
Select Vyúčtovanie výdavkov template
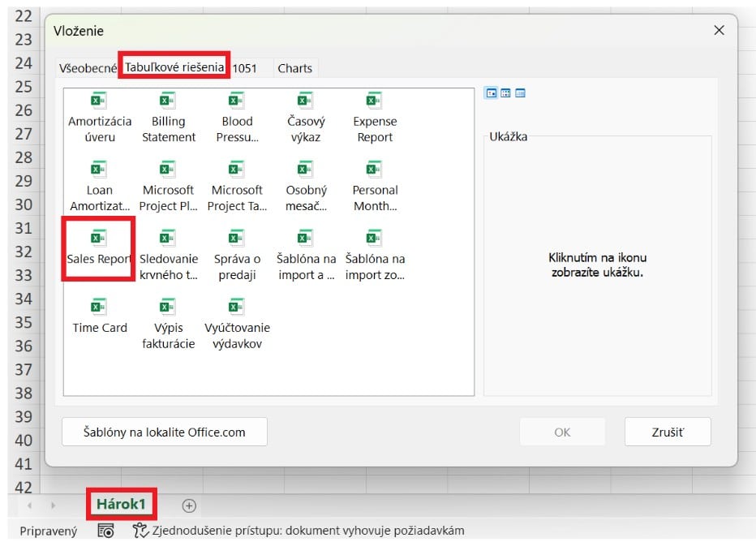pos(237,325)
